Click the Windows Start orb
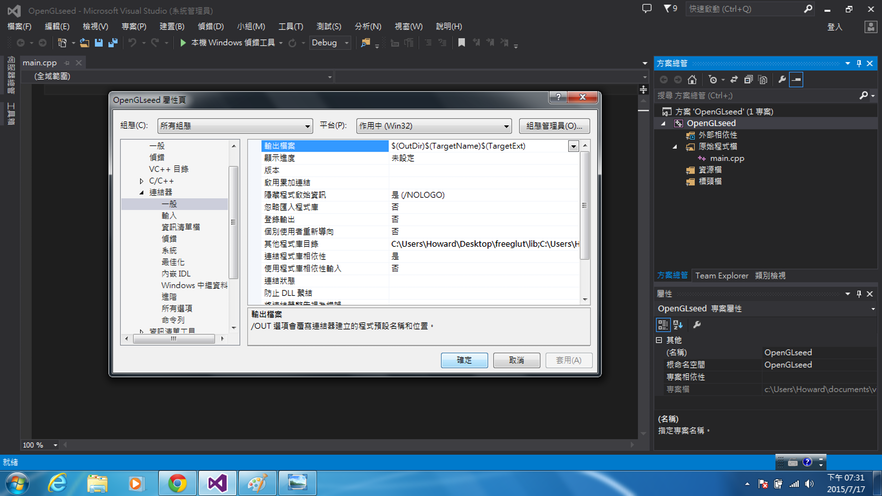 tap(17, 483)
